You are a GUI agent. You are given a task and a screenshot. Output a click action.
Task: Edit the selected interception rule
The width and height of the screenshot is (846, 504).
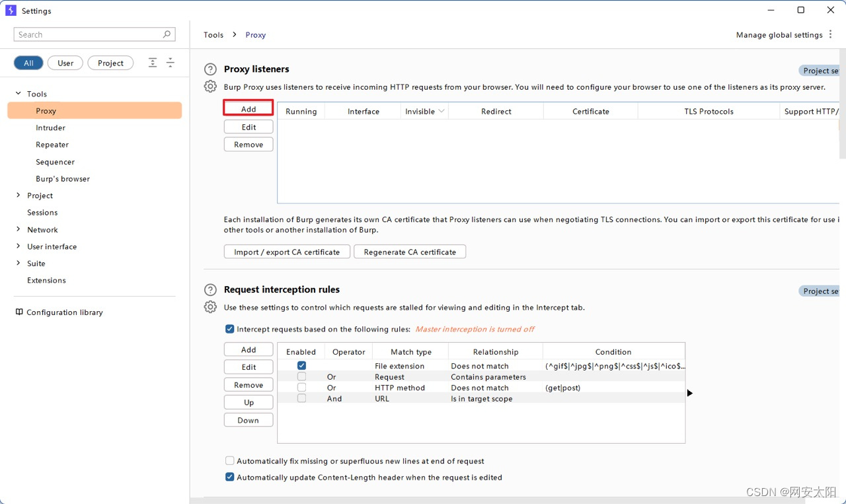tap(249, 367)
